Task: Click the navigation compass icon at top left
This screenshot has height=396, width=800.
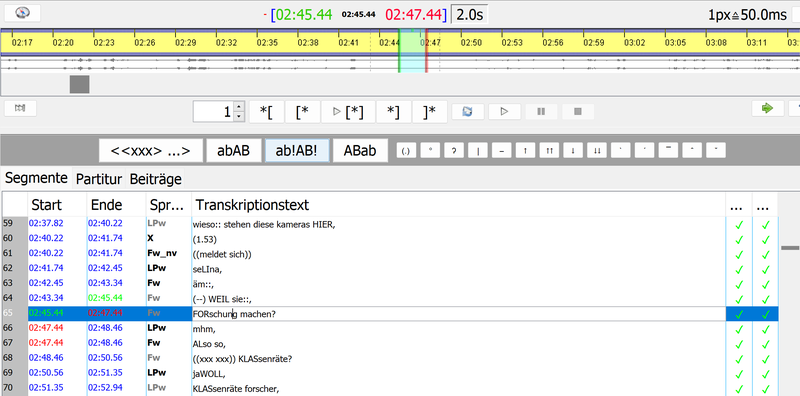Action: pos(22,13)
